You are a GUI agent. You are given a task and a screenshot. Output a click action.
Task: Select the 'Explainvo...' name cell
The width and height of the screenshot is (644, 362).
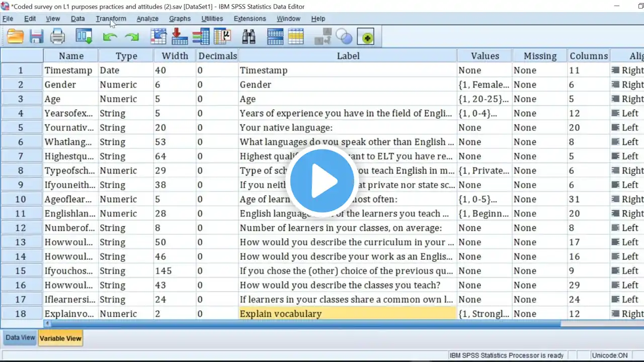(71, 314)
